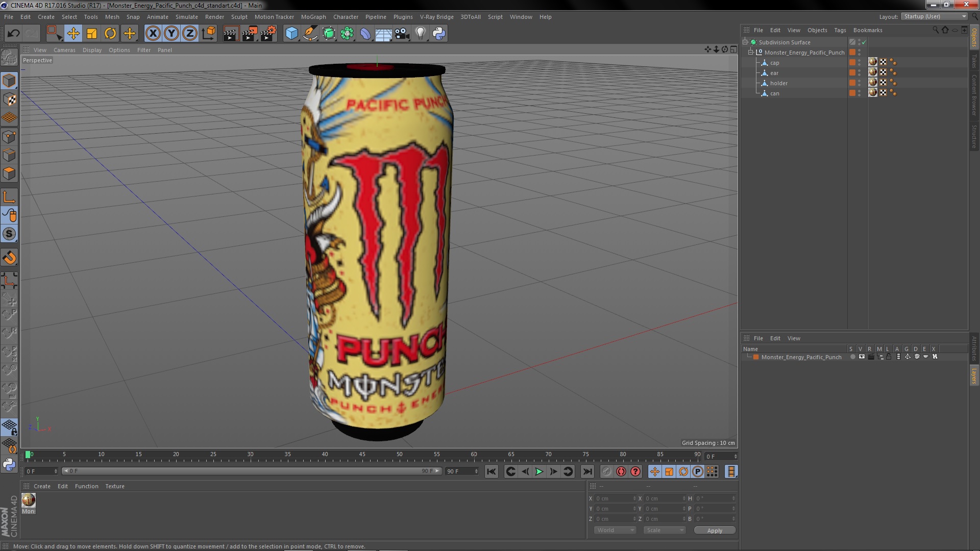Switch to Edges mode
Viewport: 980px width, 551px height.
coord(9,155)
